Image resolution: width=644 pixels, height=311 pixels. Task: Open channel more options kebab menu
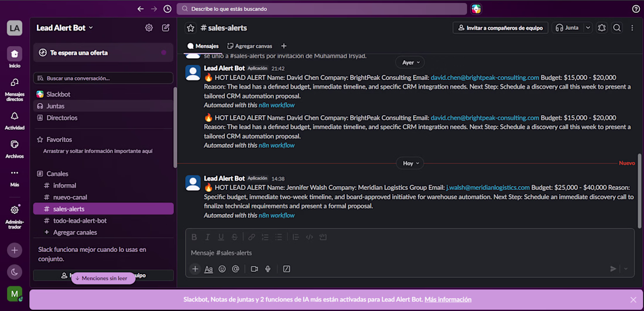click(x=632, y=28)
